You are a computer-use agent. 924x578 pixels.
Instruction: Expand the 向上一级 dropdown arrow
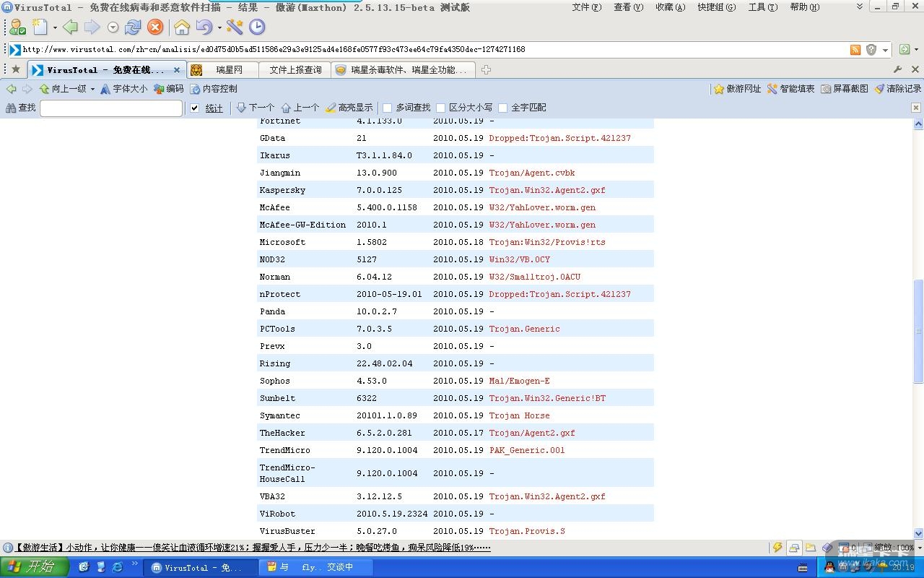pos(92,89)
